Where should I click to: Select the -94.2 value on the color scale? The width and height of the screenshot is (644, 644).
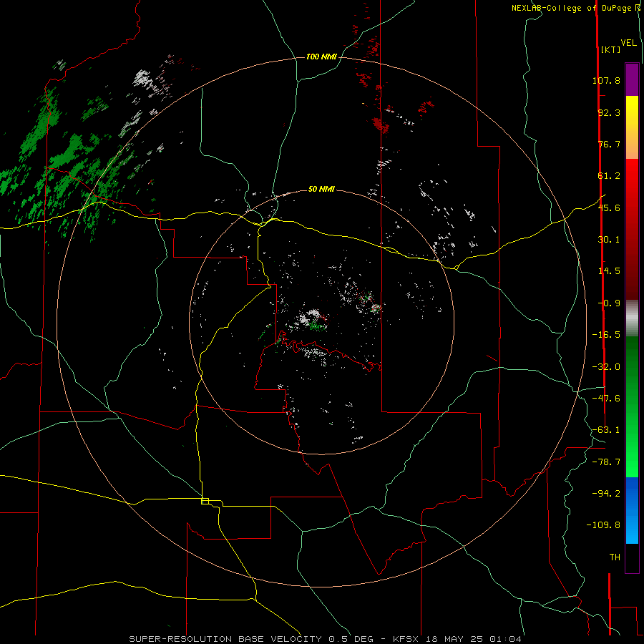[606, 494]
